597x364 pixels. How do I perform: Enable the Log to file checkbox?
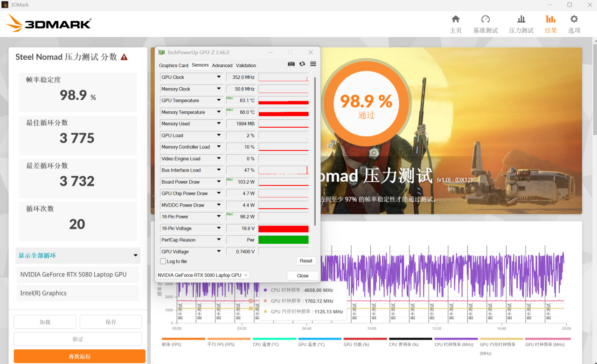[x=163, y=261]
